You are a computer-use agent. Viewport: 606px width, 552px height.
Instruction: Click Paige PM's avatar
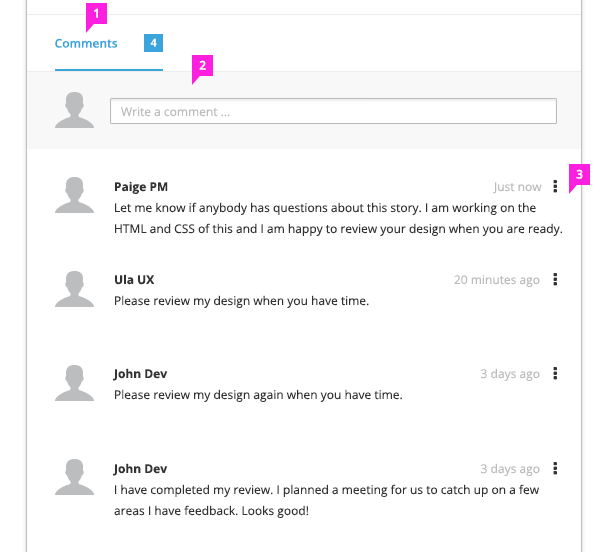pos(74,195)
